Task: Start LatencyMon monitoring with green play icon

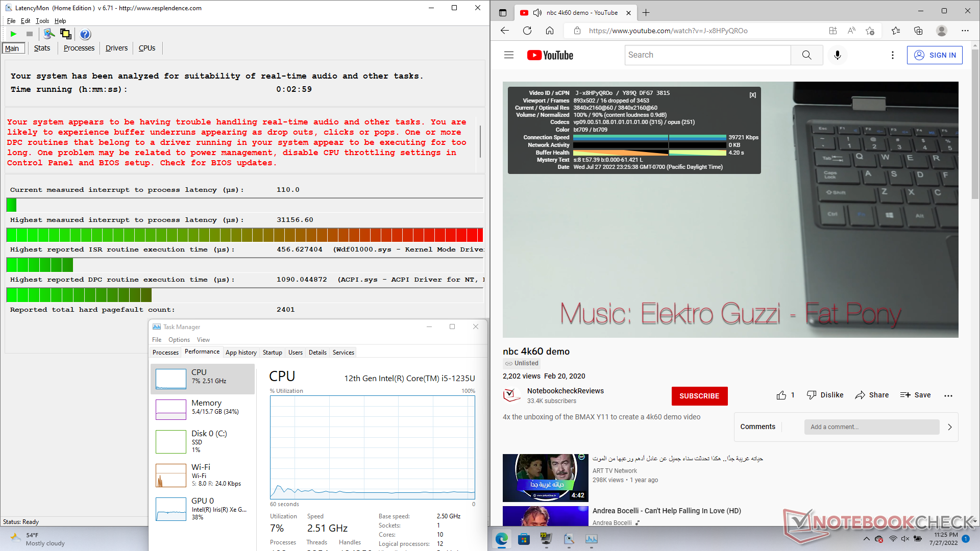Action: point(14,34)
